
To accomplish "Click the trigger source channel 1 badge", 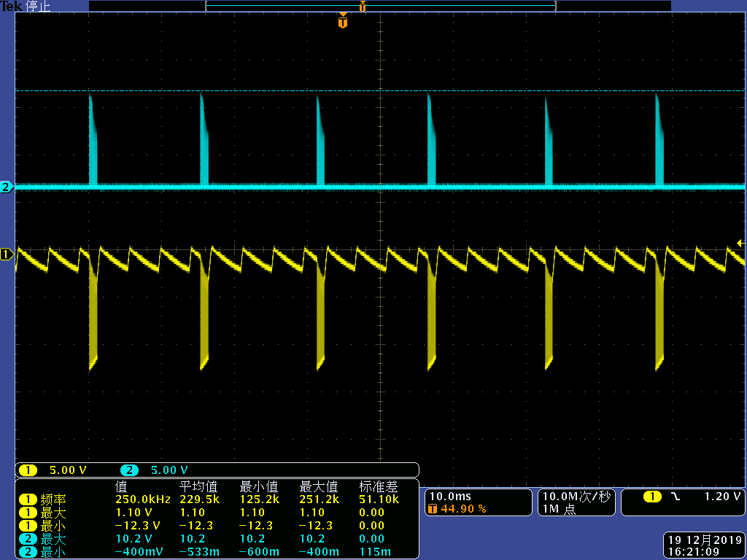I will 652,497.
